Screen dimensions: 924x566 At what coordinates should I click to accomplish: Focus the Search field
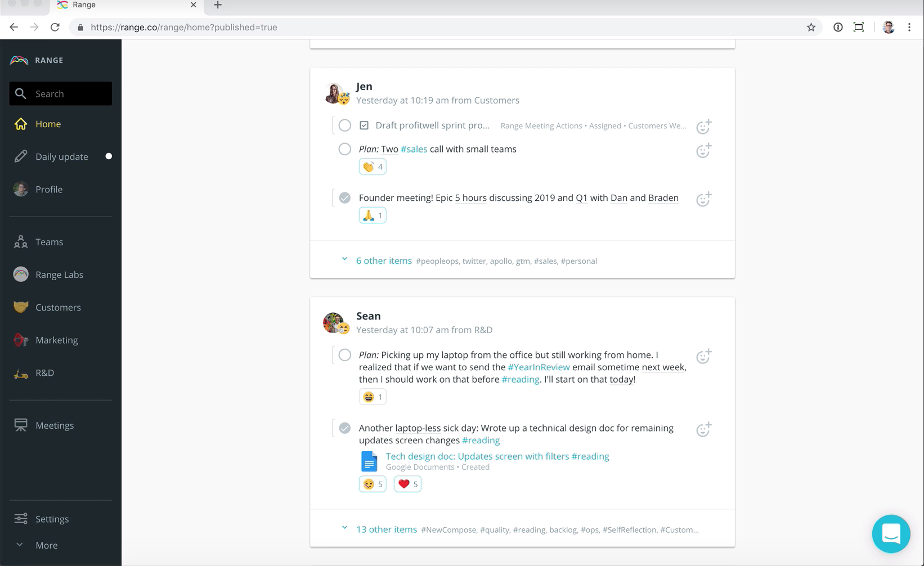[x=60, y=93]
